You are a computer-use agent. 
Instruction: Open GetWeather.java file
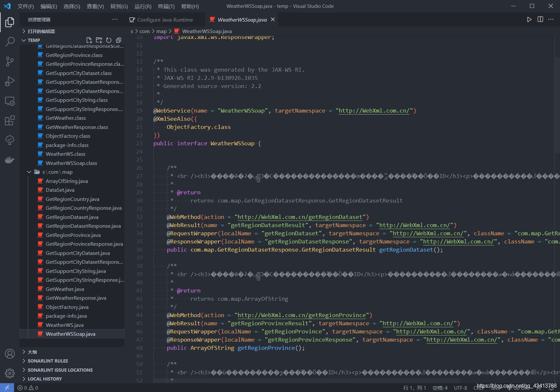coord(72,289)
